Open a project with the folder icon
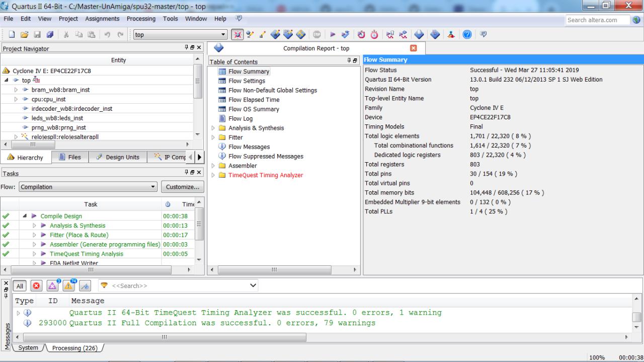The image size is (644, 362). click(24, 35)
